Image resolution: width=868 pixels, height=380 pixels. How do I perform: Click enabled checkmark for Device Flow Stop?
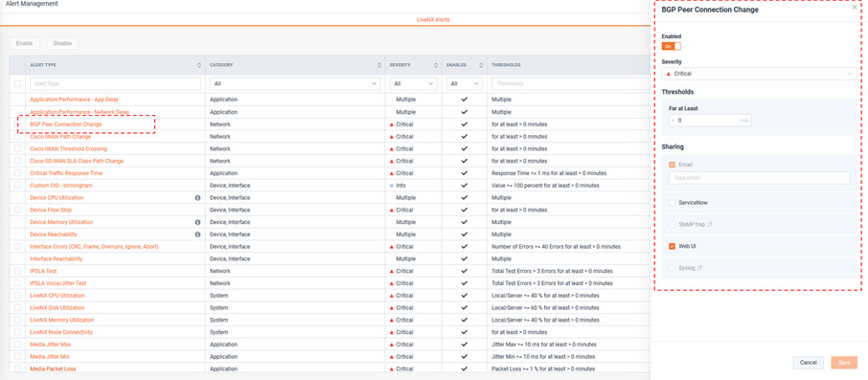(x=464, y=211)
